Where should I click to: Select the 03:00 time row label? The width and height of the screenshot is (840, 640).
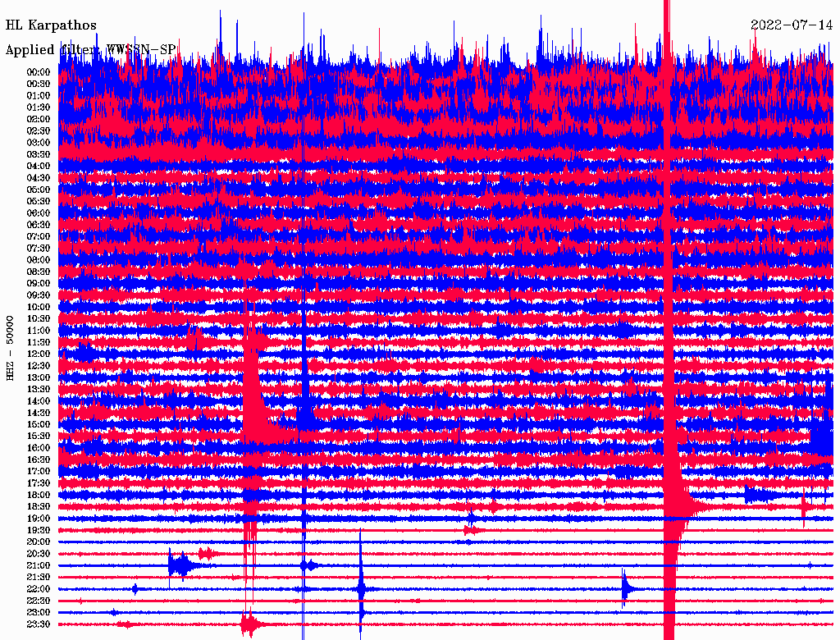tap(39, 143)
